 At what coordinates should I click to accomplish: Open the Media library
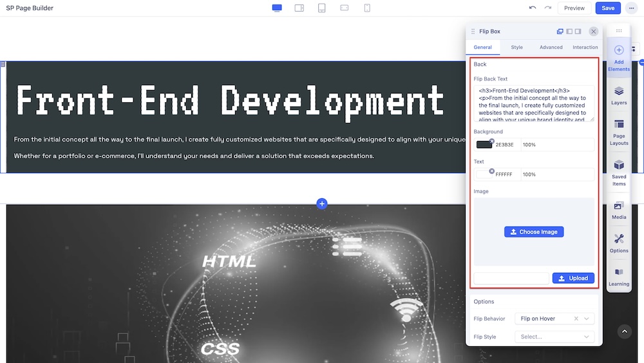pos(619,210)
